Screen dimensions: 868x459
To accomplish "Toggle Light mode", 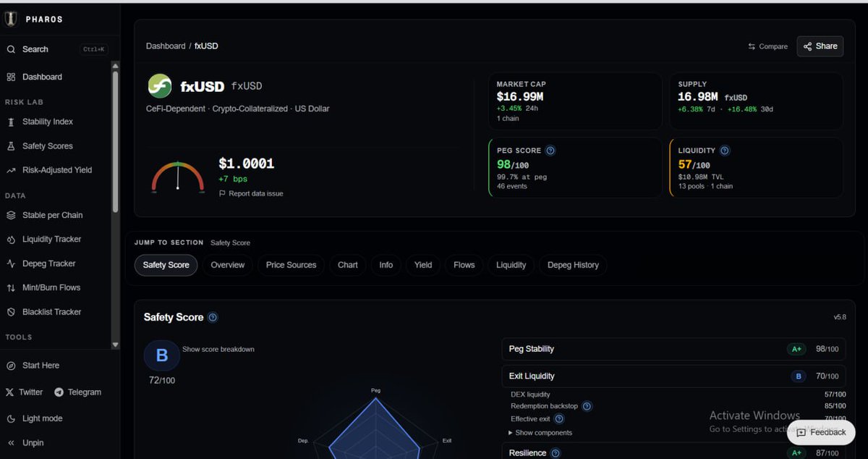I will [x=35, y=418].
